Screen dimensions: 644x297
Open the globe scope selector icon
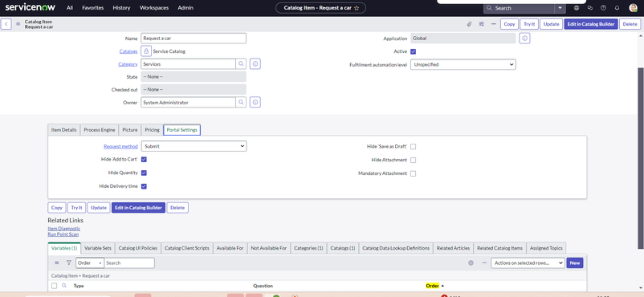577,8
